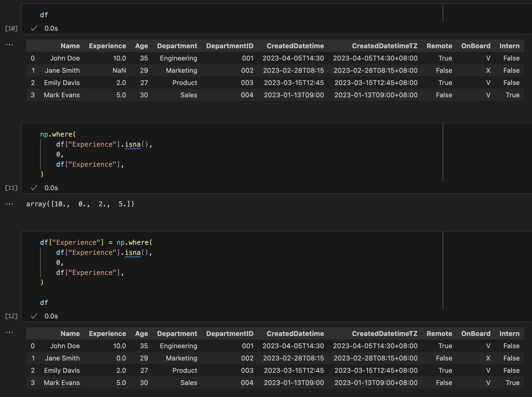Image resolution: width=532 pixels, height=397 pixels.
Task: Click the 0.0s execution time of cell 11
Action: tap(51, 188)
